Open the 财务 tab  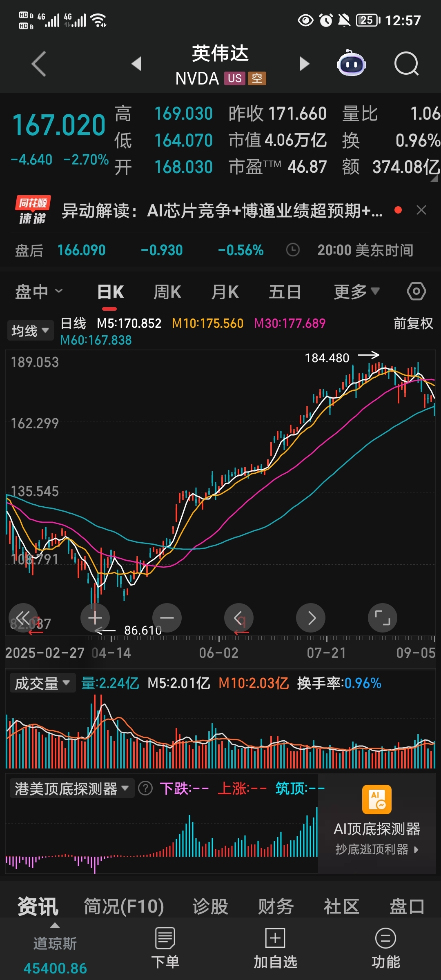click(276, 906)
